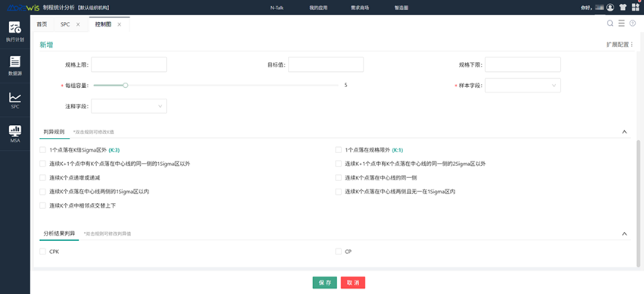Open the hamburger list menu icon

[x=621, y=23]
